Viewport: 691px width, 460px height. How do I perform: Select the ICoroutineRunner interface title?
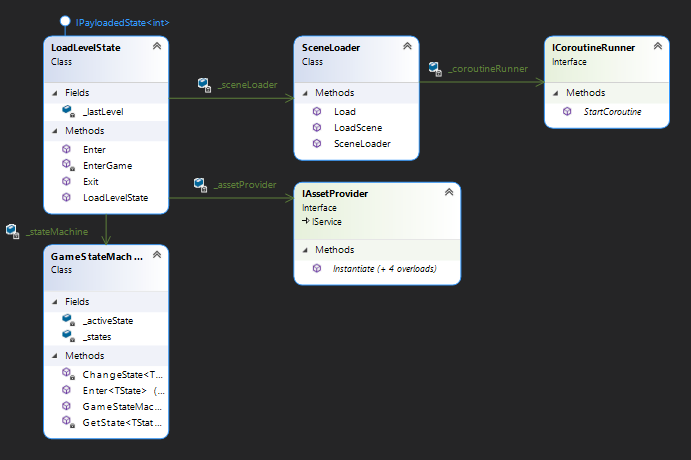point(593,48)
